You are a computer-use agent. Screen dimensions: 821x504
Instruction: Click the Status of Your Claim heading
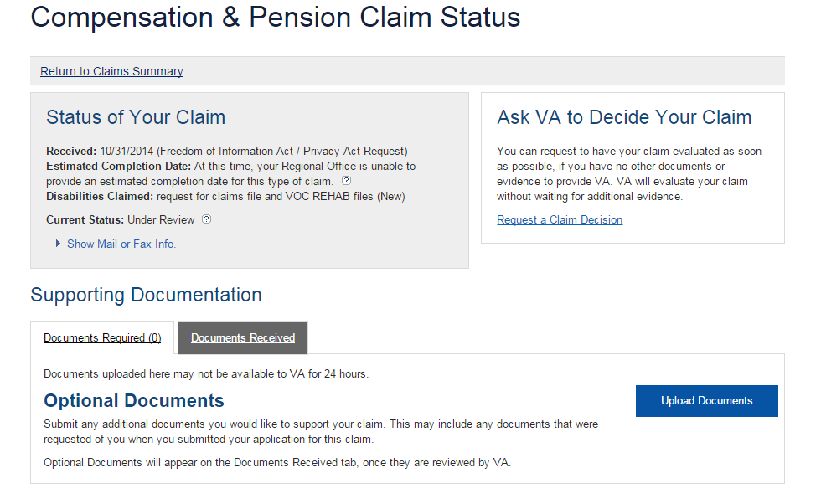[x=136, y=117]
